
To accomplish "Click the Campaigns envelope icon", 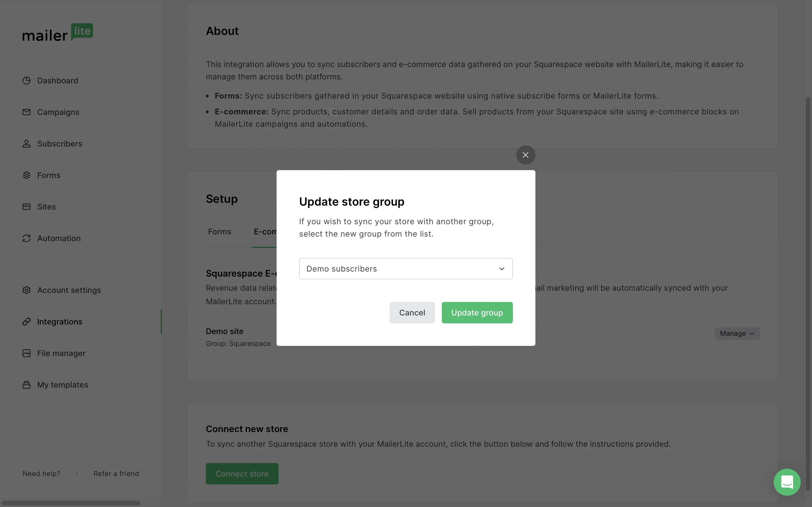I will tap(27, 112).
